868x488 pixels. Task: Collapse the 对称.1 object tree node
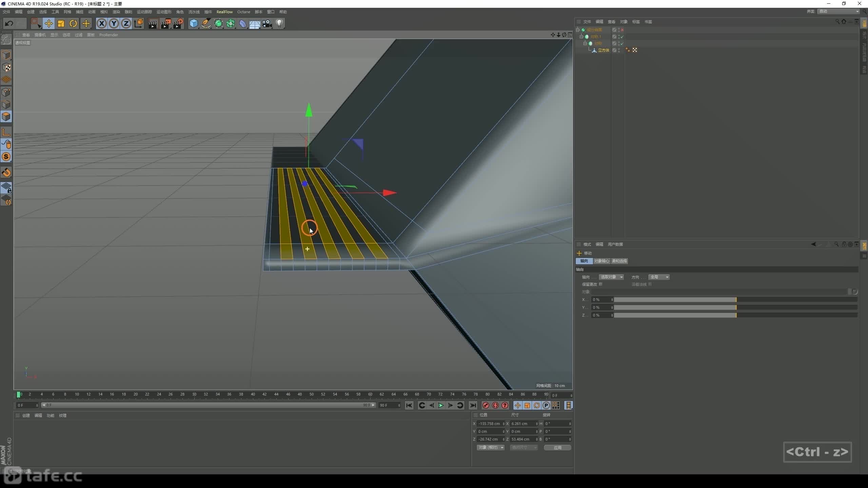(581, 37)
